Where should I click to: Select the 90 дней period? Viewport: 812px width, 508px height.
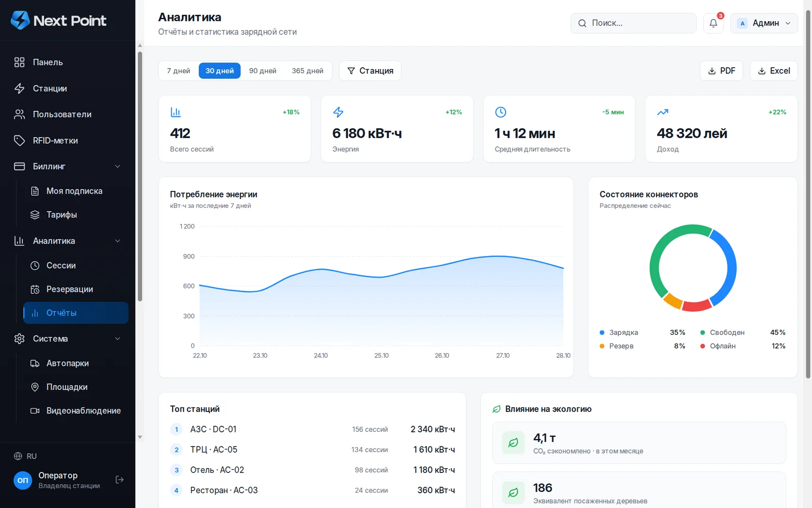263,71
